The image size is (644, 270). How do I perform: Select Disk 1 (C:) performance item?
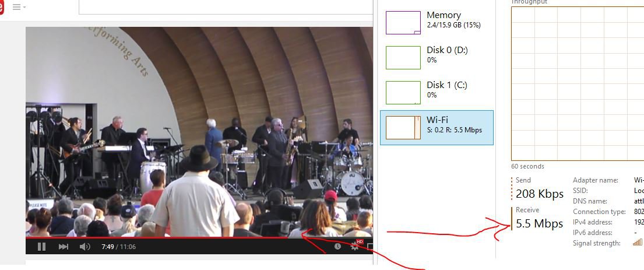(437, 93)
